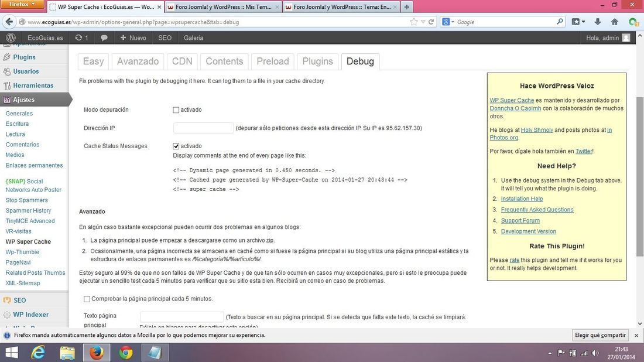Open comments bubble icon in admin bar
Viewport: 644px width, 362px height.
[104, 38]
